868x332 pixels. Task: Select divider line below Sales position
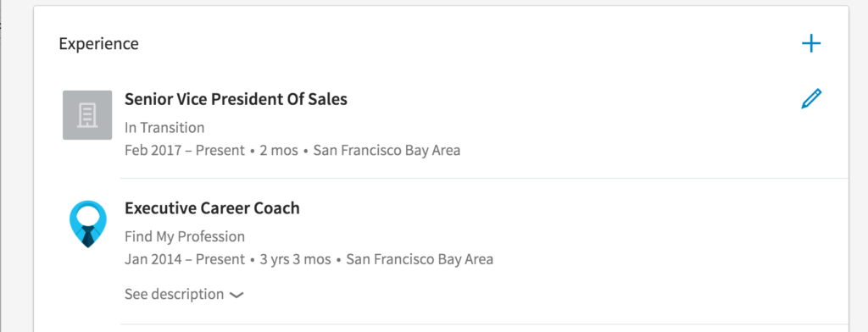point(484,178)
